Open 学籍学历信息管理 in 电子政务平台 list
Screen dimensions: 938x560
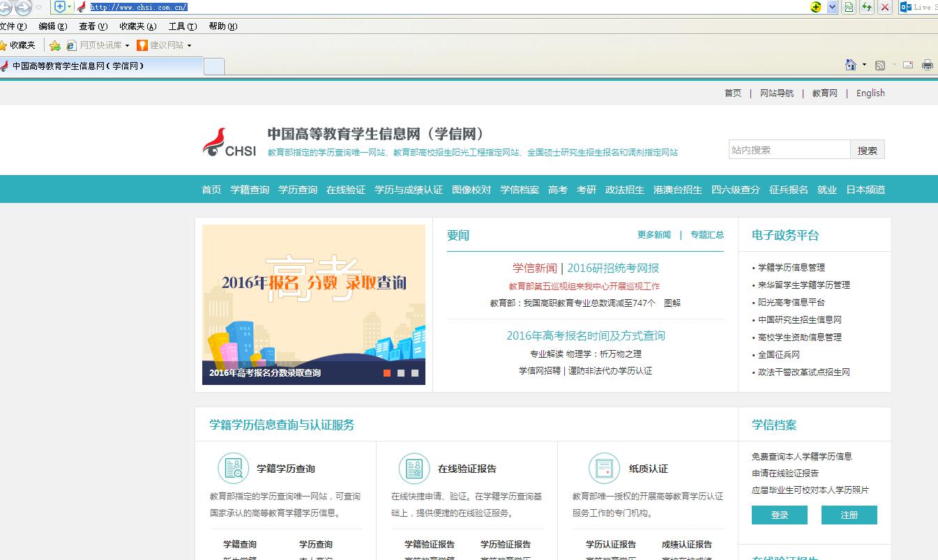point(792,267)
